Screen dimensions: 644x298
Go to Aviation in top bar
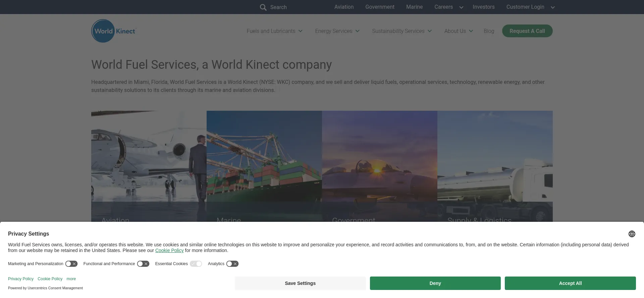click(x=344, y=7)
